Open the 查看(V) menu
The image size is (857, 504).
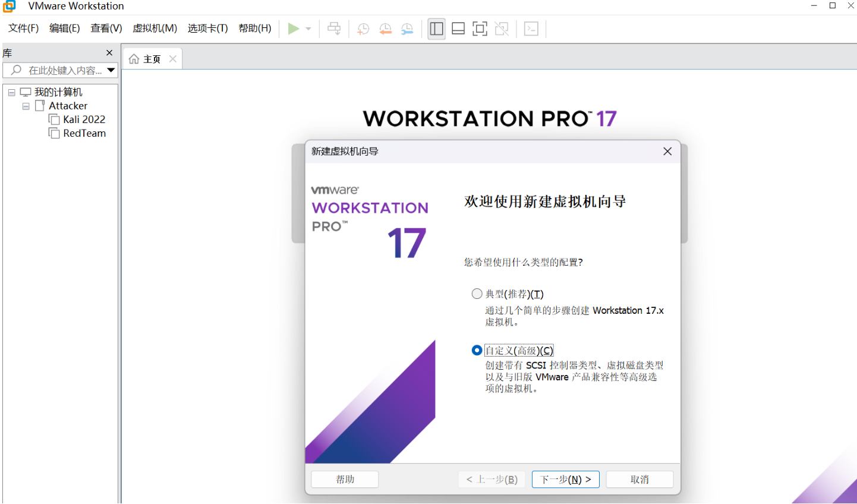pyautogui.click(x=106, y=29)
